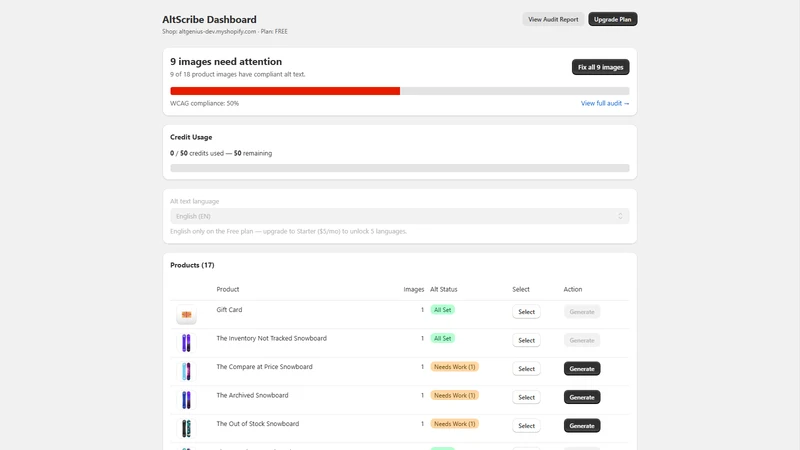Click The Compare at Price Snowboard name

[264, 367]
